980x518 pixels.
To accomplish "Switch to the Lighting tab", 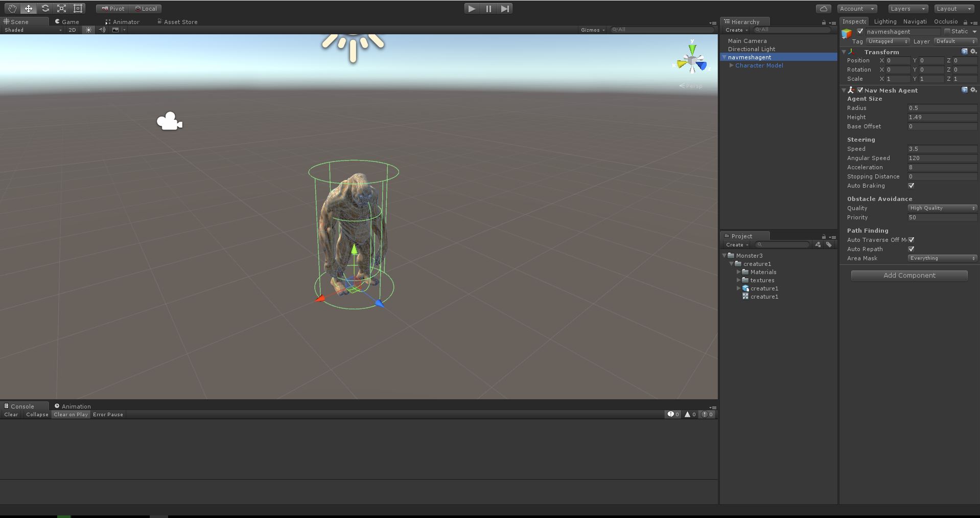I will click(885, 21).
